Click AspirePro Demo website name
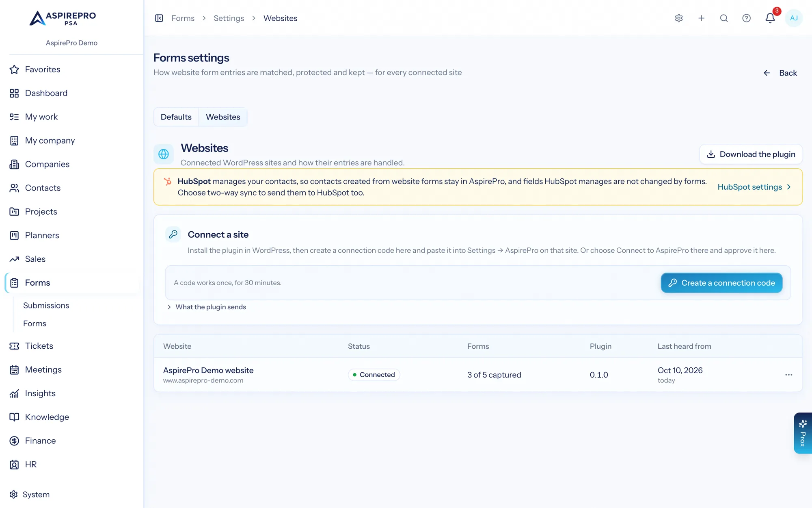Image resolution: width=812 pixels, height=508 pixels. point(208,370)
